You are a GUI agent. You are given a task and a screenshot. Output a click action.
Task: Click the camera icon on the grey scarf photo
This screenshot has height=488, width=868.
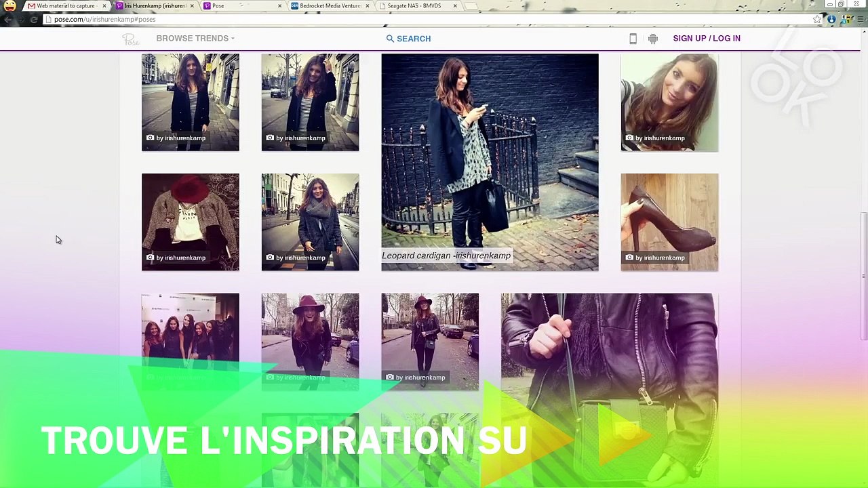(x=270, y=258)
